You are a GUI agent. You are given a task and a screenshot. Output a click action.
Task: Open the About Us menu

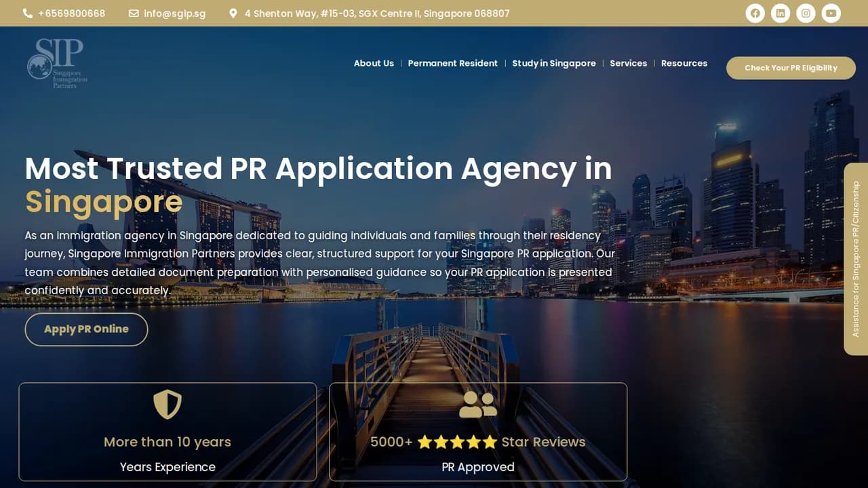click(374, 63)
